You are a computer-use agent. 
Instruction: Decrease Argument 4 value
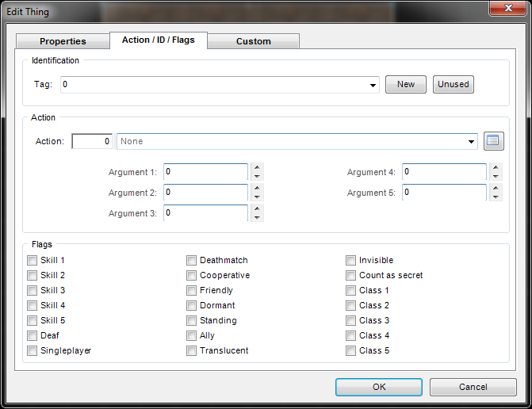click(x=496, y=176)
